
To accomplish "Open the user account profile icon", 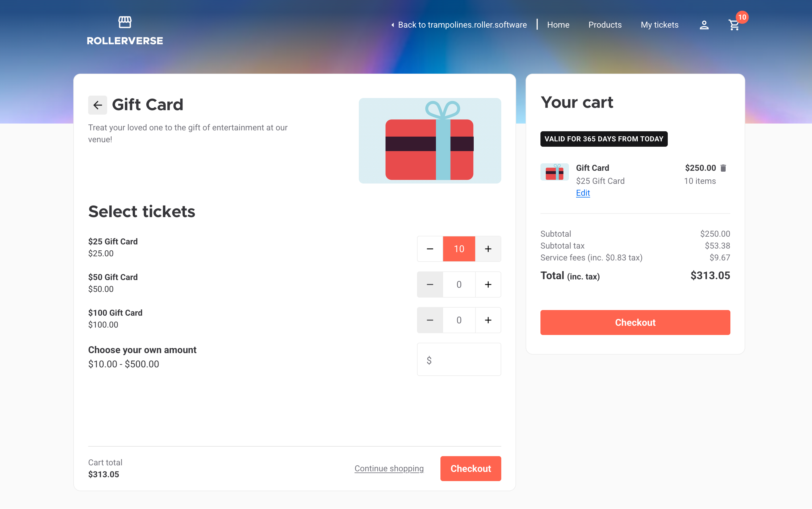I will (704, 25).
